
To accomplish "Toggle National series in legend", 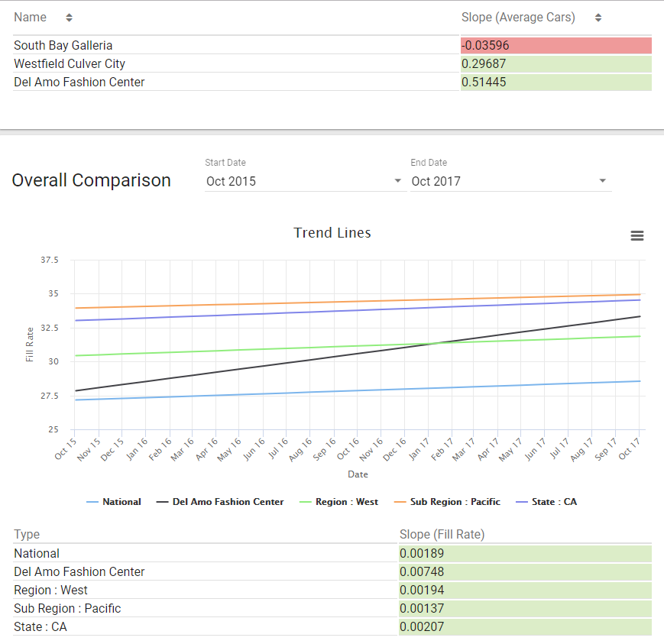I will pyautogui.click(x=114, y=502).
